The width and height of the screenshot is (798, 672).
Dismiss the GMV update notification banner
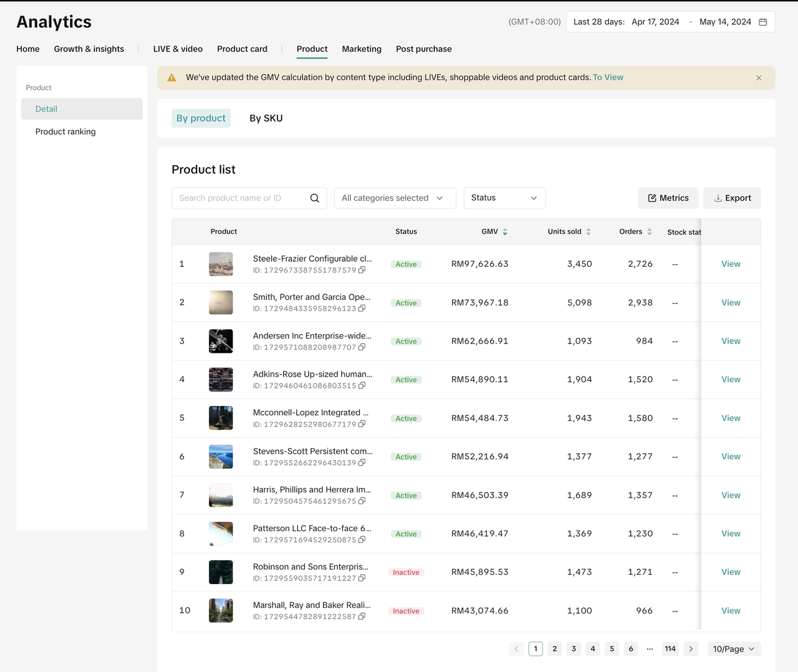[759, 78]
